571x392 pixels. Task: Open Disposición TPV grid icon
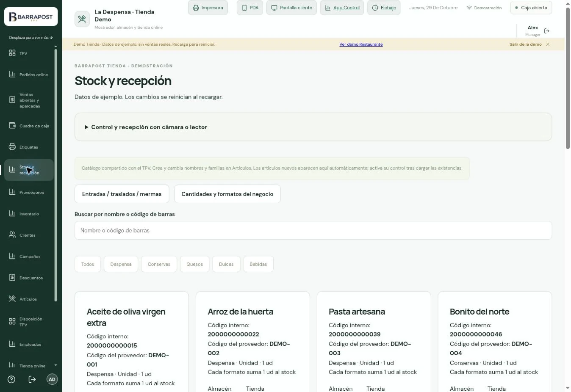(x=12, y=322)
